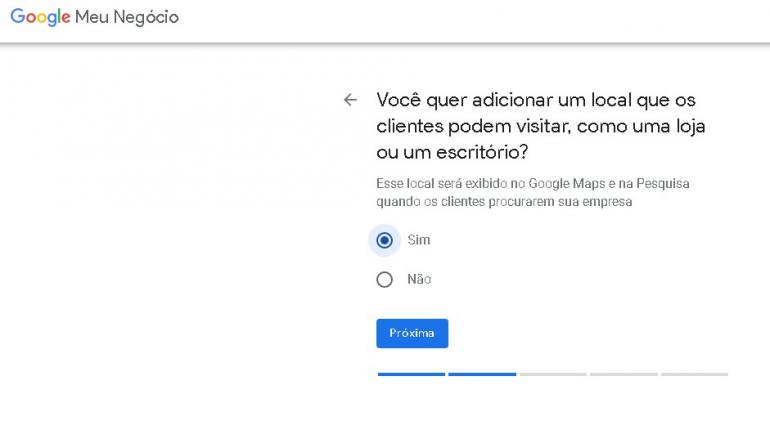Click the description line starting with quando
The image size is (770, 421).
point(504,201)
